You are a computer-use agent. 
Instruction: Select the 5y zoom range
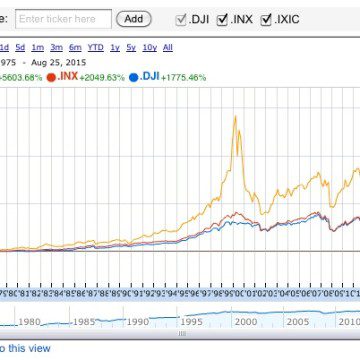click(x=131, y=48)
